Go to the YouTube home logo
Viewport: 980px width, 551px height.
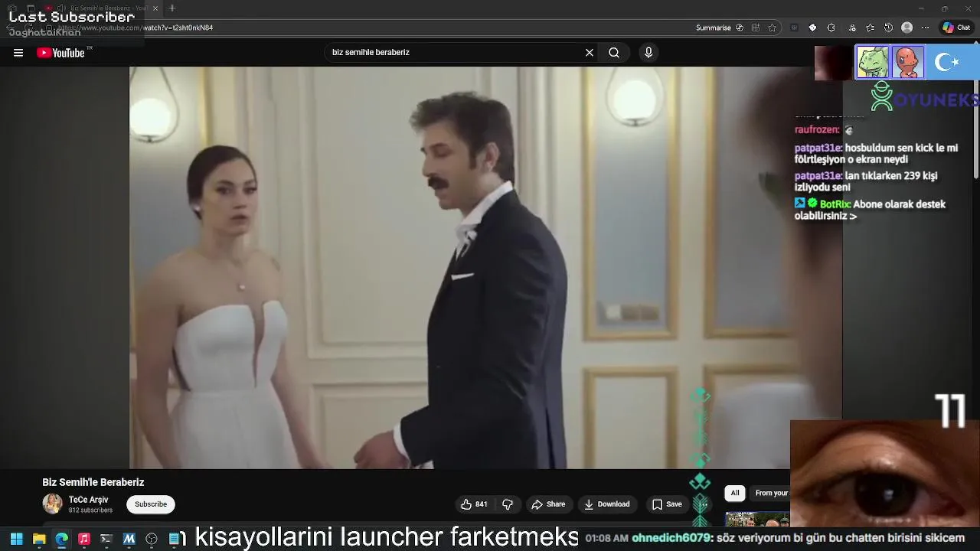60,53
